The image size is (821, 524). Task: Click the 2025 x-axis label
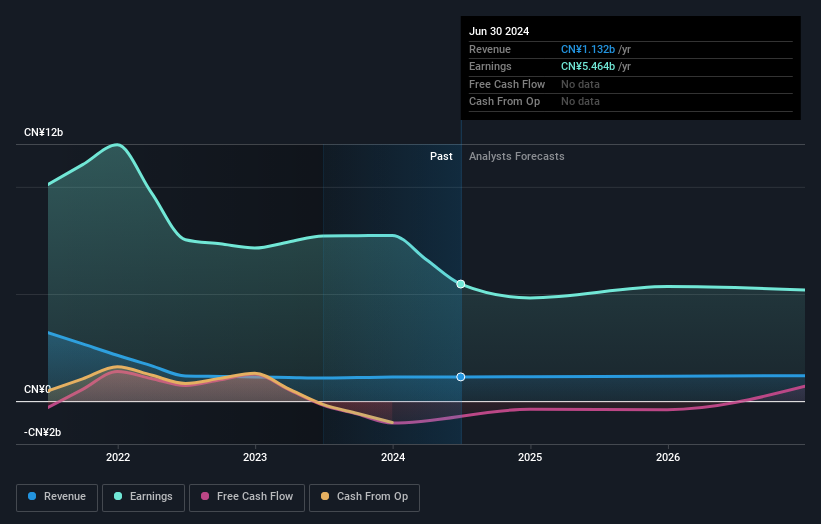click(x=530, y=457)
